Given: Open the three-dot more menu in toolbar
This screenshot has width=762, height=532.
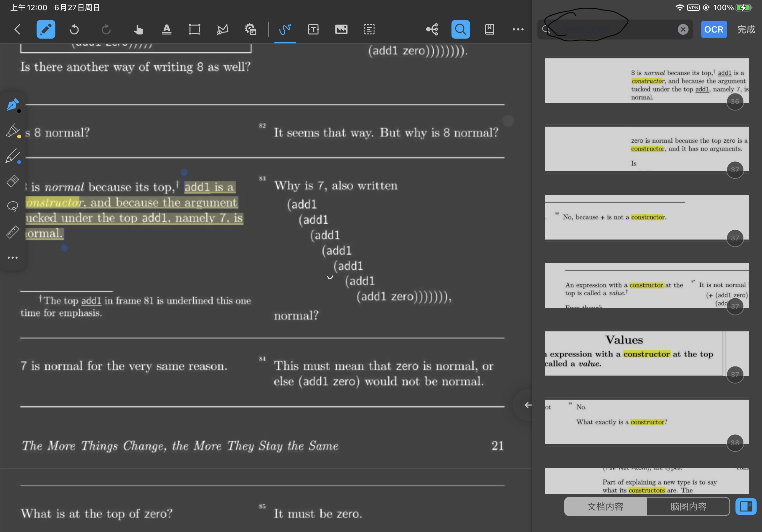Looking at the screenshot, I should [x=518, y=29].
